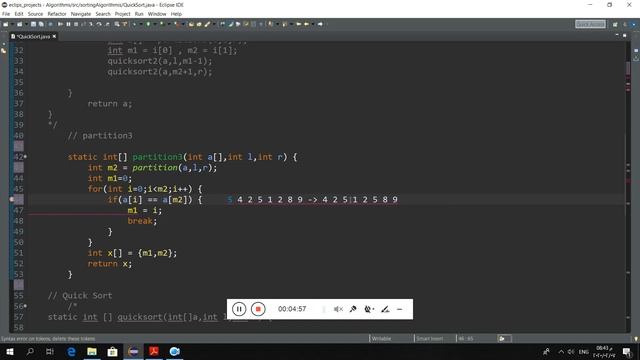
Task: Open File Explorer from taskbar
Action: click(92, 351)
